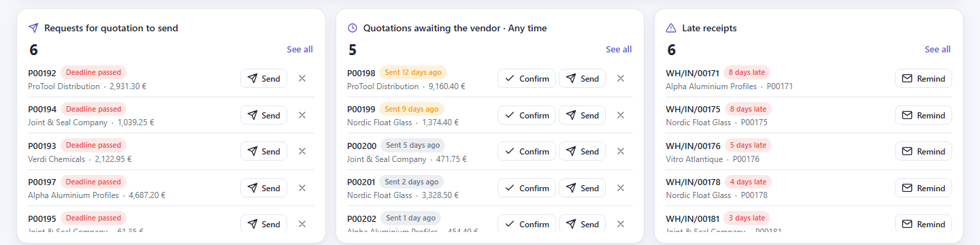Viewport: 980px width, 245px height.
Task: Confirm quotation P00200
Action: [527, 151]
